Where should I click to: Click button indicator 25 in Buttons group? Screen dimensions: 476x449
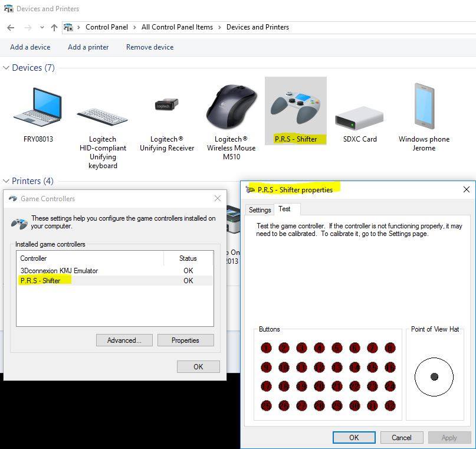pos(266,405)
